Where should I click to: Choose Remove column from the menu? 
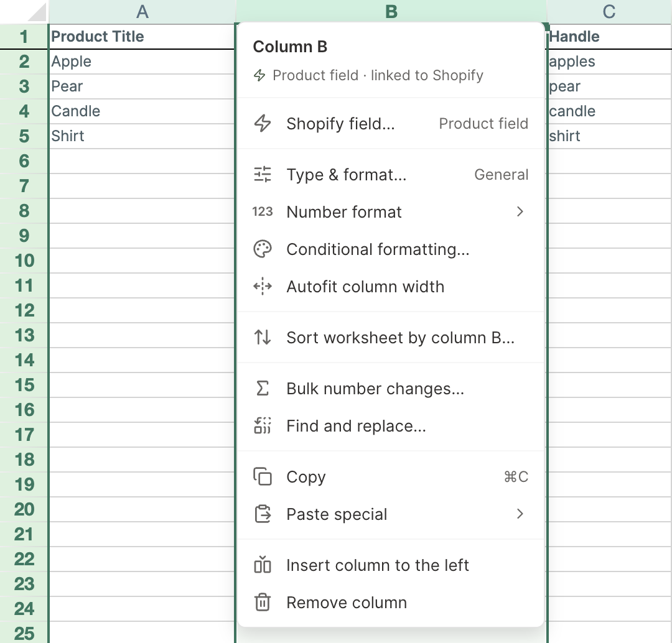pos(390,602)
